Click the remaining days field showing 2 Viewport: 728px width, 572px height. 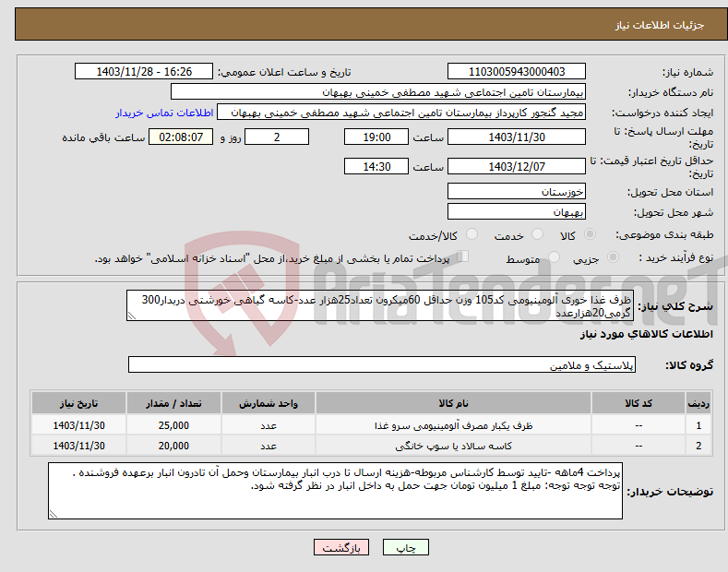pyautogui.click(x=277, y=137)
